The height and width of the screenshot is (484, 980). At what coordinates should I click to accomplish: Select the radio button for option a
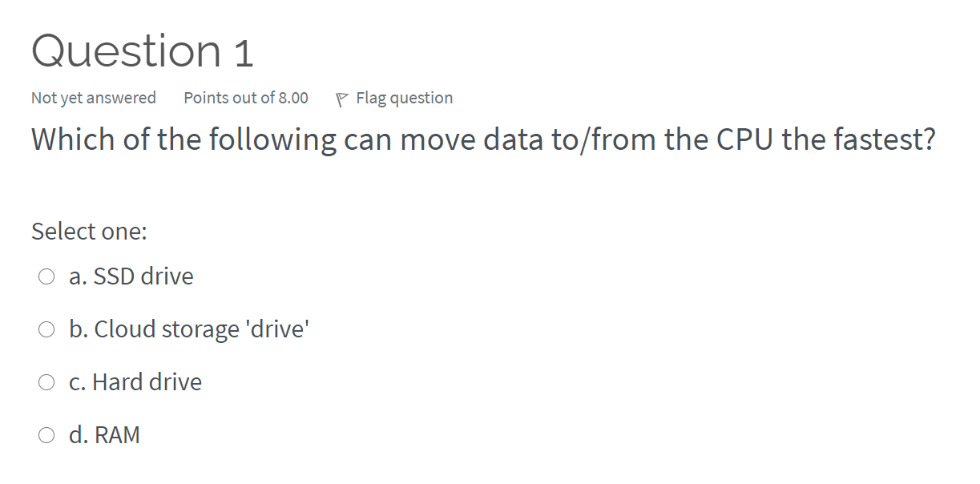point(46,276)
